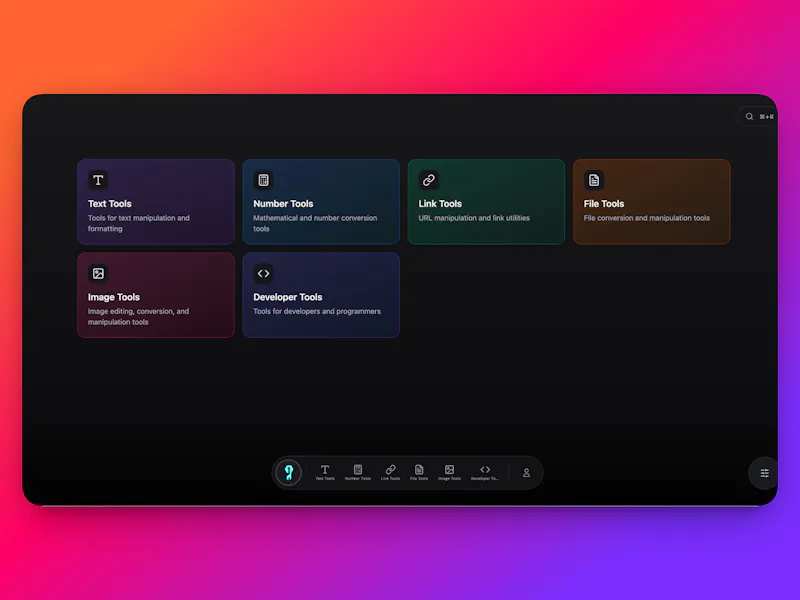The height and width of the screenshot is (600, 800).
Task: Click the 'File conversion and manipulation tools' description
Action: coord(646,218)
